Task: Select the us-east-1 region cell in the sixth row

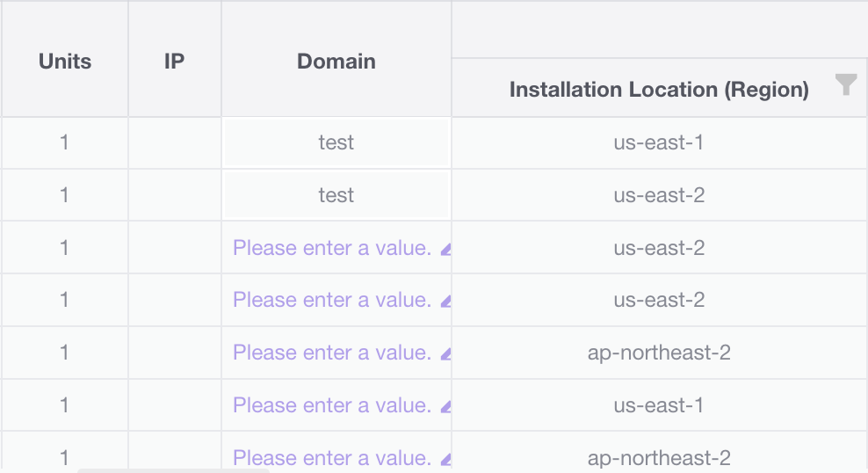Action: click(x=658, y=405)
